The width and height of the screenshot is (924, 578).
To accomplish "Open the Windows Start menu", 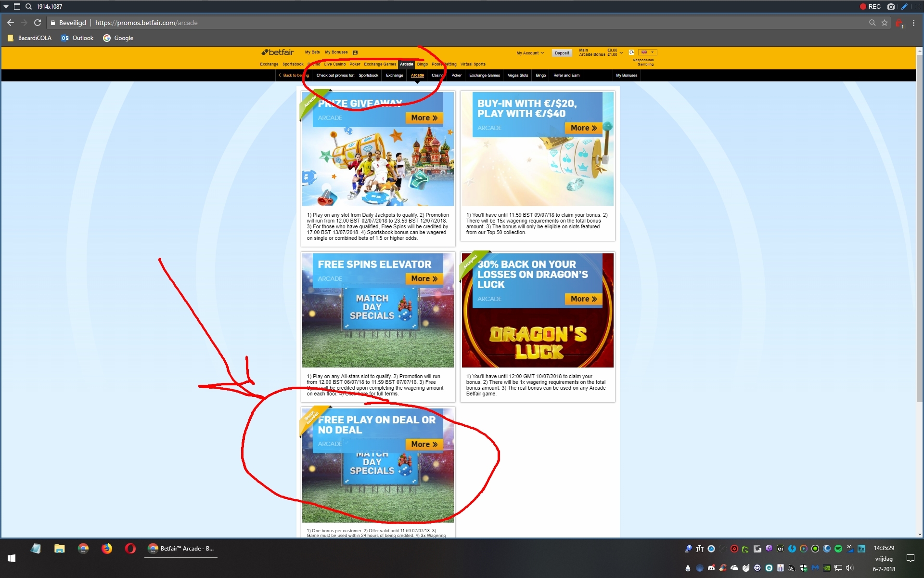I will click(12, 558).
